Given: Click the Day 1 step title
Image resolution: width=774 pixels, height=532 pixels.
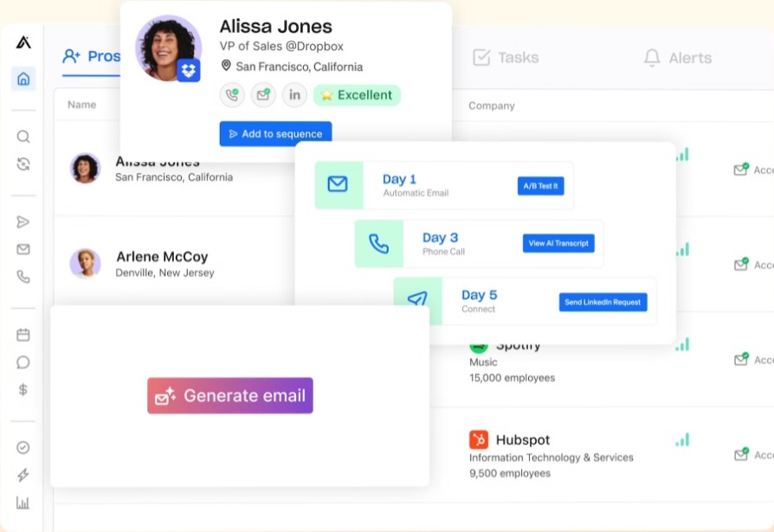Looking at the screenshot, I should [x=399, y=179].
